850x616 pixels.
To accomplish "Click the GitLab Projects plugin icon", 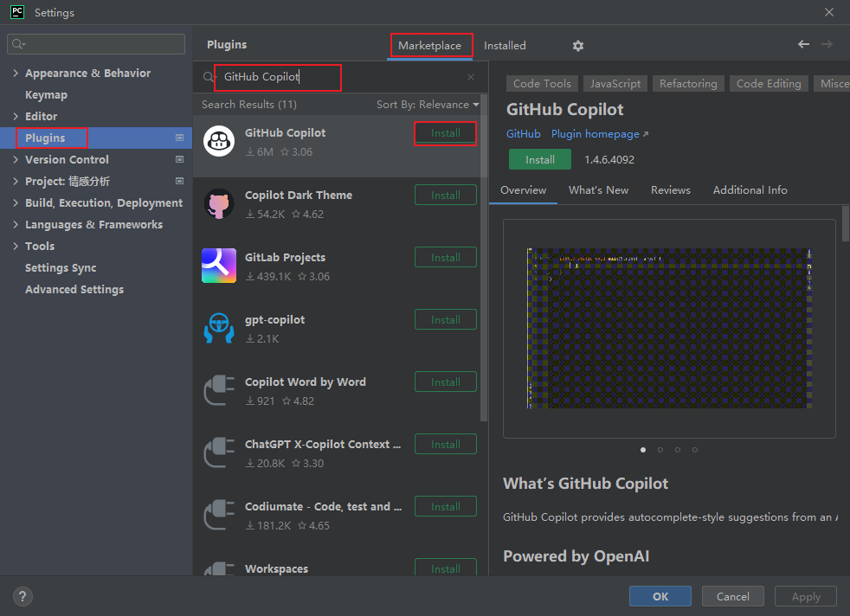I will pyautogui.click(x=219, y=266).
